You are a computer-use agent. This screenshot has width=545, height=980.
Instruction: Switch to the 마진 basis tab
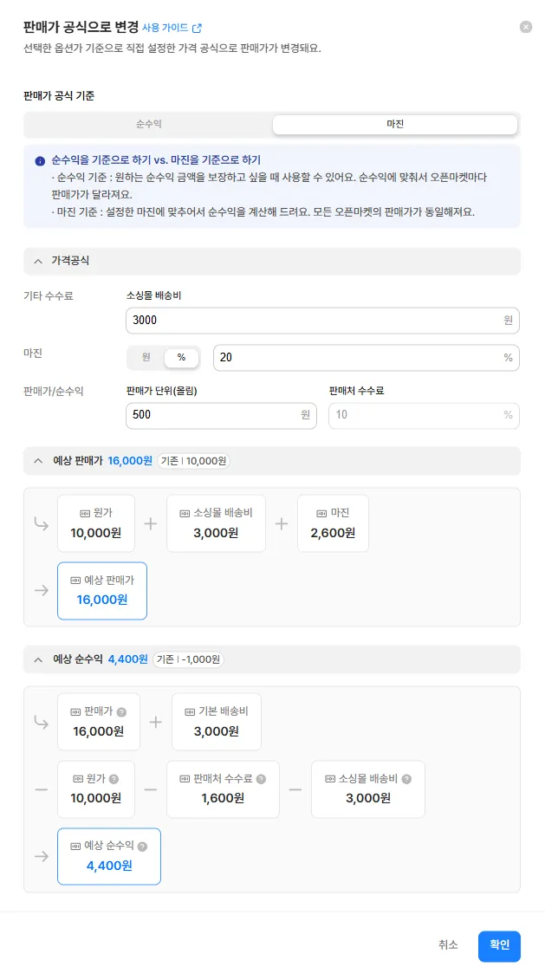(395, 125)
